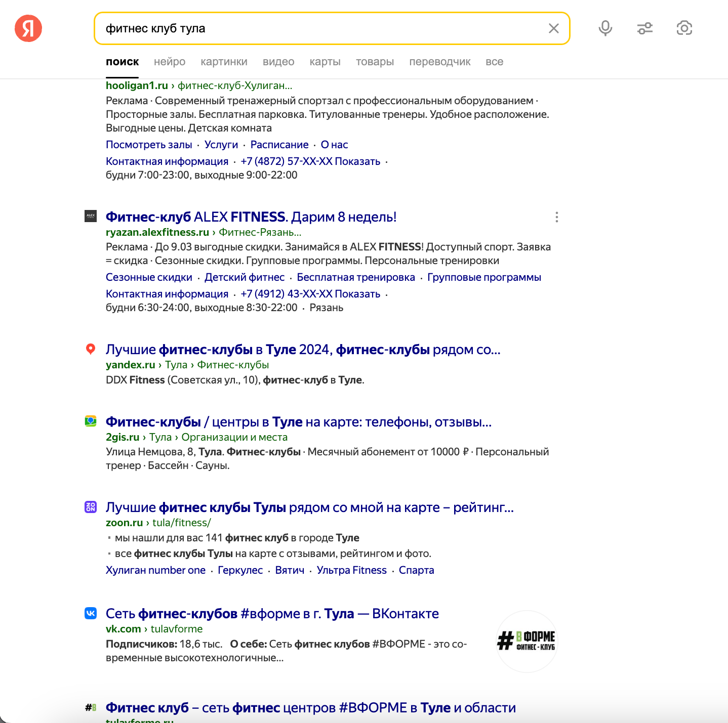Click the 'будни 7:00-23:00, выходные 9:00-22:00' hours text
Image resolution: width=728 pixels, height=723 pixels.
(201, 175)
